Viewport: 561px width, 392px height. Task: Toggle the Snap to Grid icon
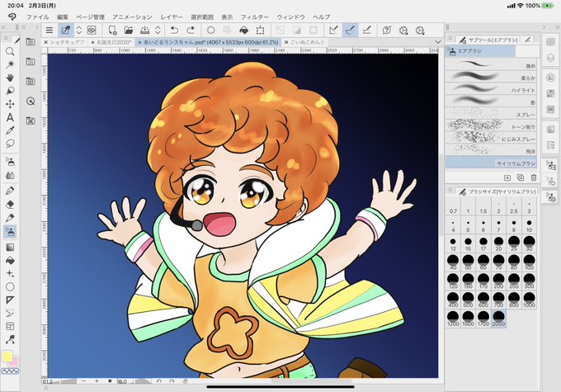click(367, 31)
